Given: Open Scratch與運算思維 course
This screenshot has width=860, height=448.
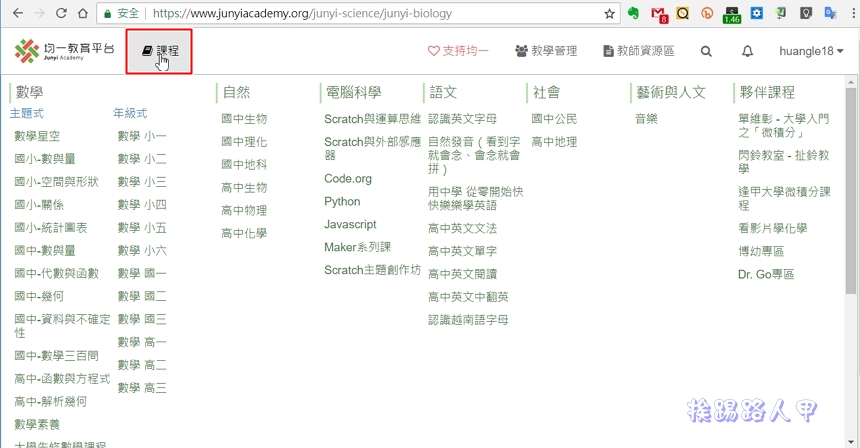Looking at the screenshot, I should point(372,119).
